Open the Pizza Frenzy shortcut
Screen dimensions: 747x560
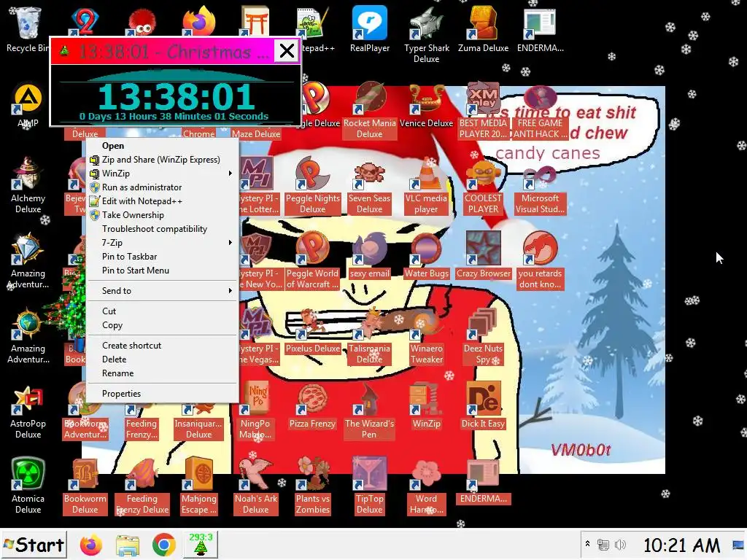coord(312,405)
